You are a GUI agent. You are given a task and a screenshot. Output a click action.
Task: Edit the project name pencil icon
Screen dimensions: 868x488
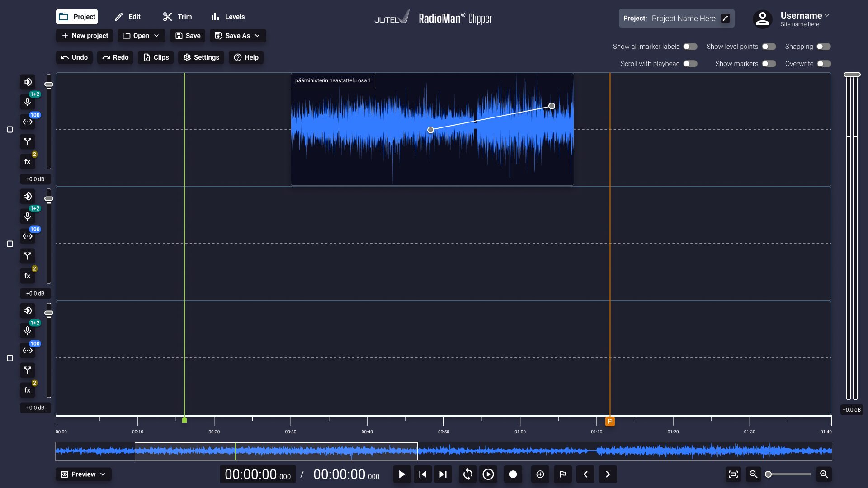(x=725, y=19)
